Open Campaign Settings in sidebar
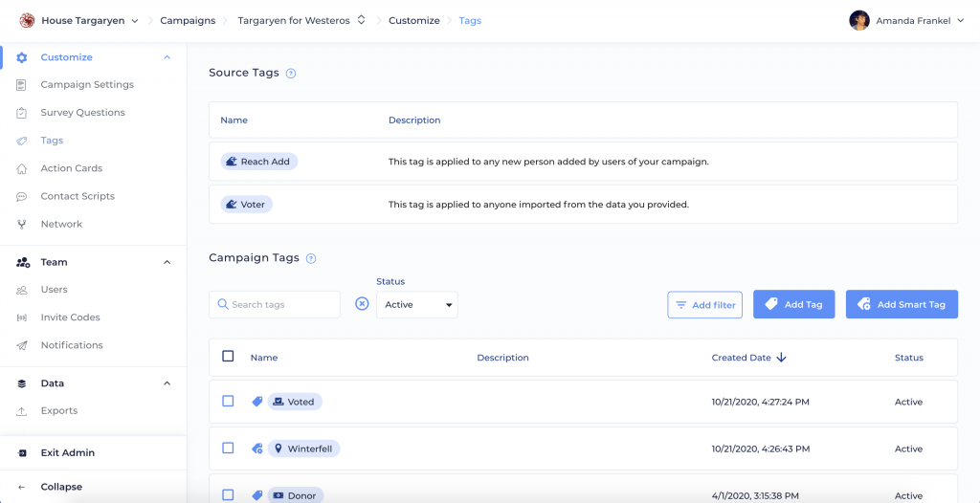The height and width of the screenshot is (503, 980). 87,84
